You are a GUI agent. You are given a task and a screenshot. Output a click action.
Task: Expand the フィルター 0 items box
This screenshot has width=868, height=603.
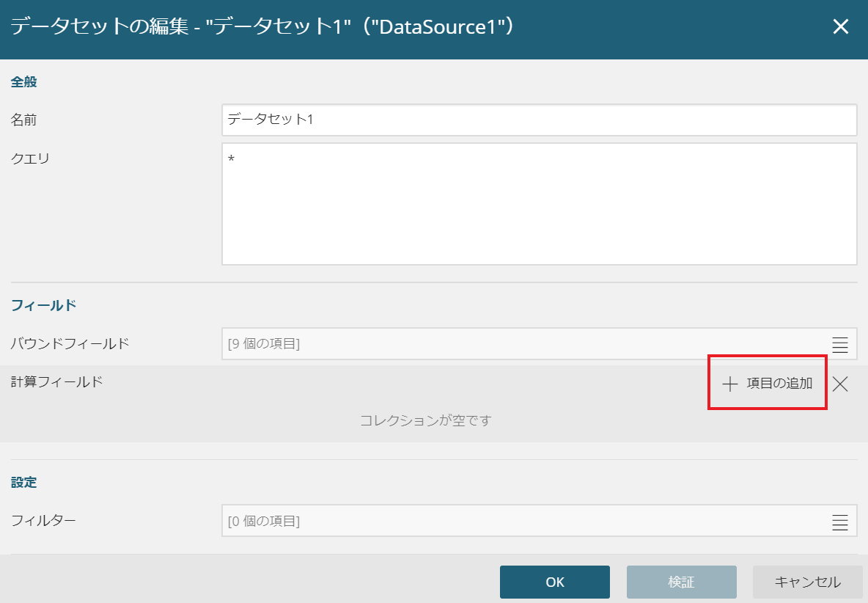pos(539,521)
